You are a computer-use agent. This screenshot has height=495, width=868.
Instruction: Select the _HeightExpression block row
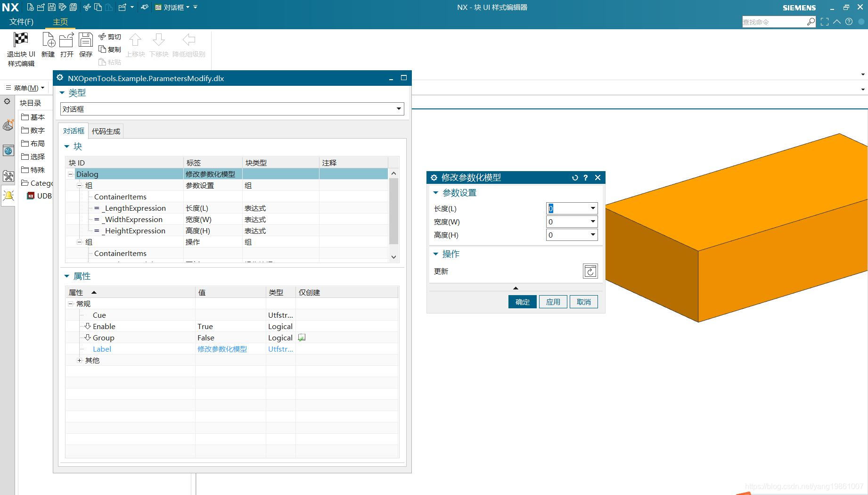pos(227,231)
